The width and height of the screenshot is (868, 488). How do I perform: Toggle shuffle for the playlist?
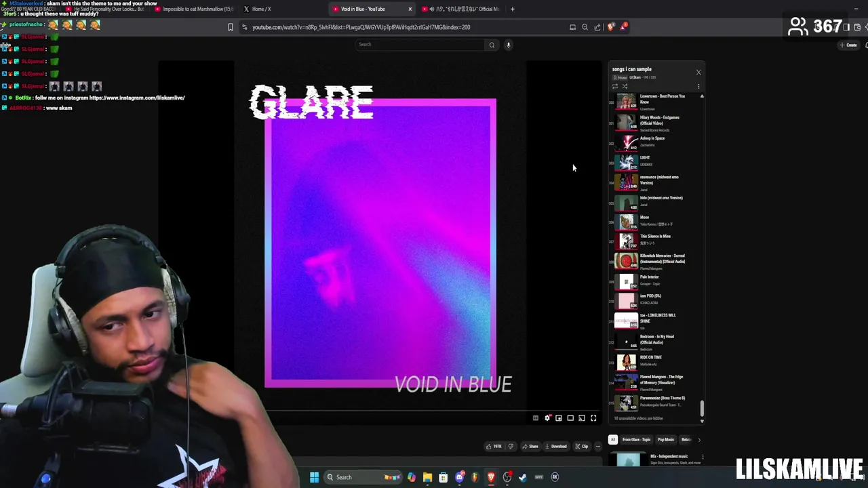tap(625, 86)
